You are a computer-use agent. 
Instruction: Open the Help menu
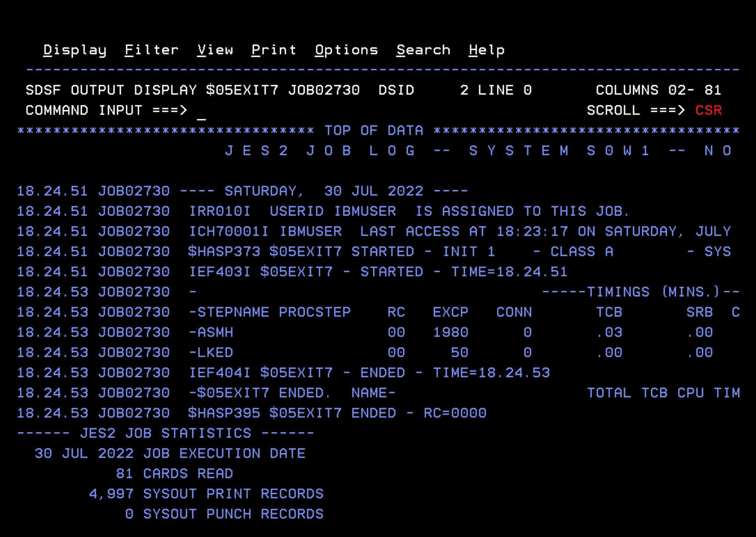(486, 50)
